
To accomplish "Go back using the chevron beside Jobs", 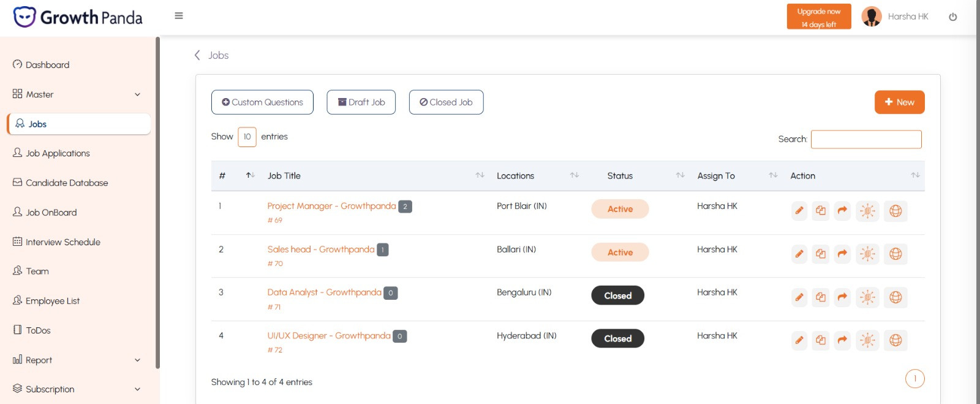I will 197,55.
